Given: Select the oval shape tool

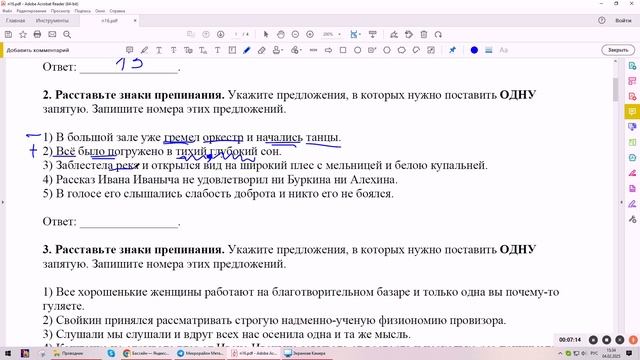Looking at the screenshot, I should click(358, 50).
